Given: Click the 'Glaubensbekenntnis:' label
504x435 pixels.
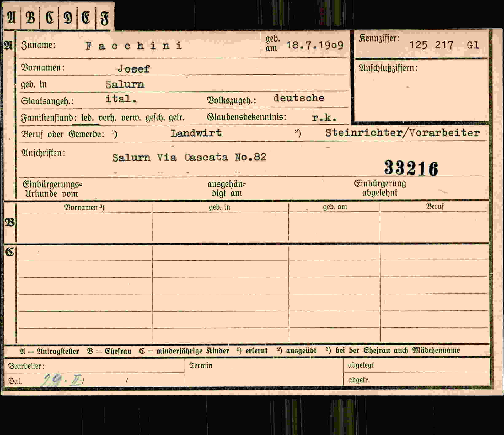Looking at the screenshot, I should (x=247, y=117).
